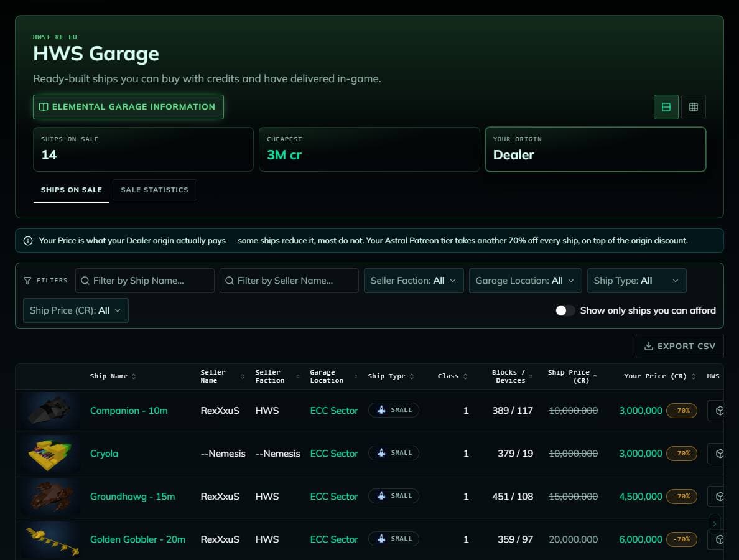Open the Garage Location dropdown
The height and width of the screenshot is (560, 739).
pos(526,281)
